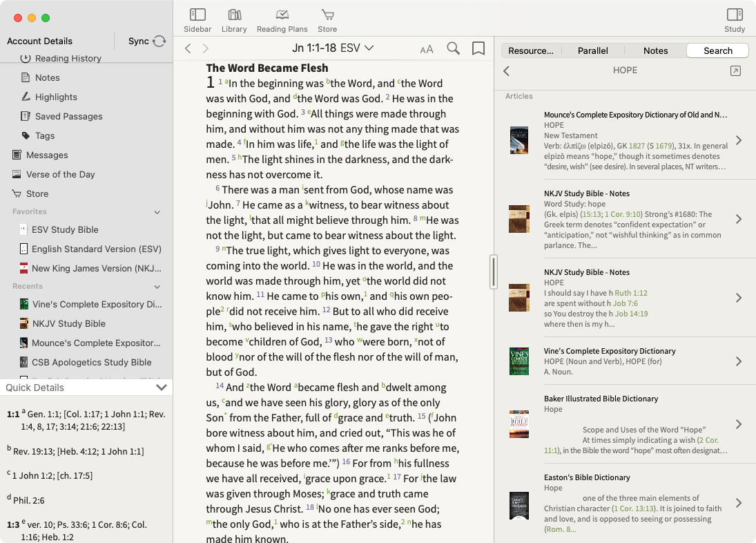The width and height of the screenshot is (756, 543).
Task: Click the 1:1 cross-reference entry in Quick Details
Action: tap(87, 420)
